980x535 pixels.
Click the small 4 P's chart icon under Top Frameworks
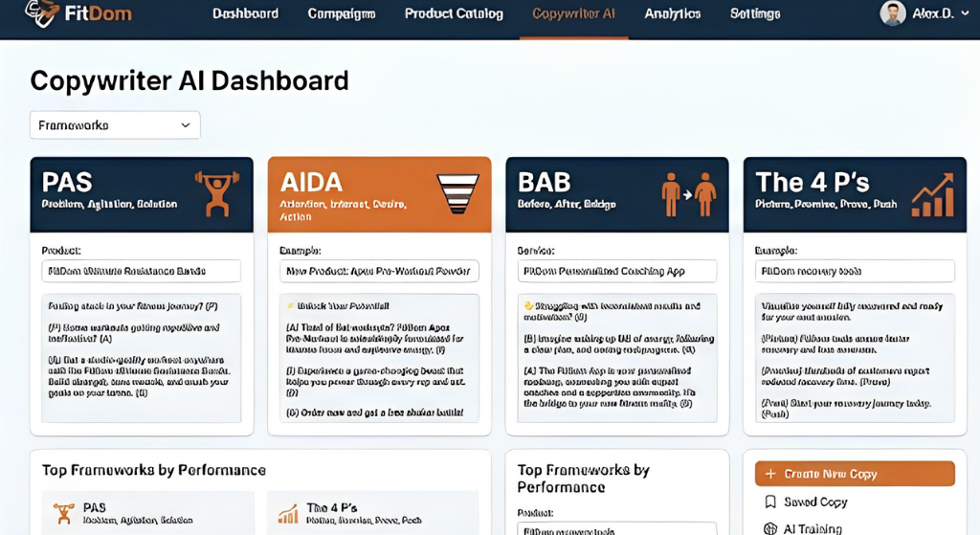point(288,513)
